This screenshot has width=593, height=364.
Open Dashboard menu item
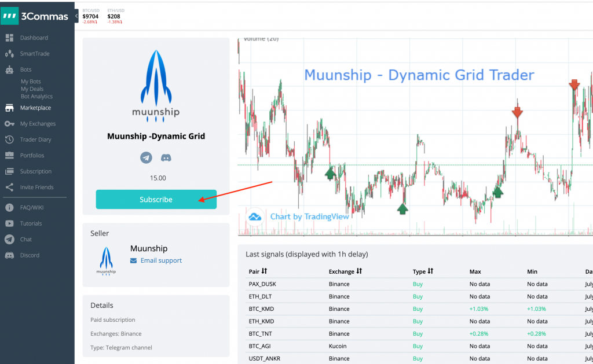[x=34, y=38]
